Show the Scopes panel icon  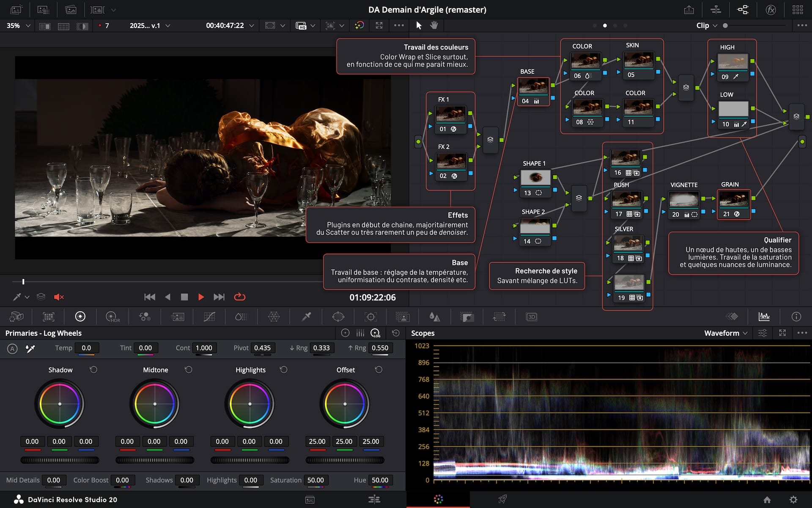pyautogui.click(x=764, y=317)
